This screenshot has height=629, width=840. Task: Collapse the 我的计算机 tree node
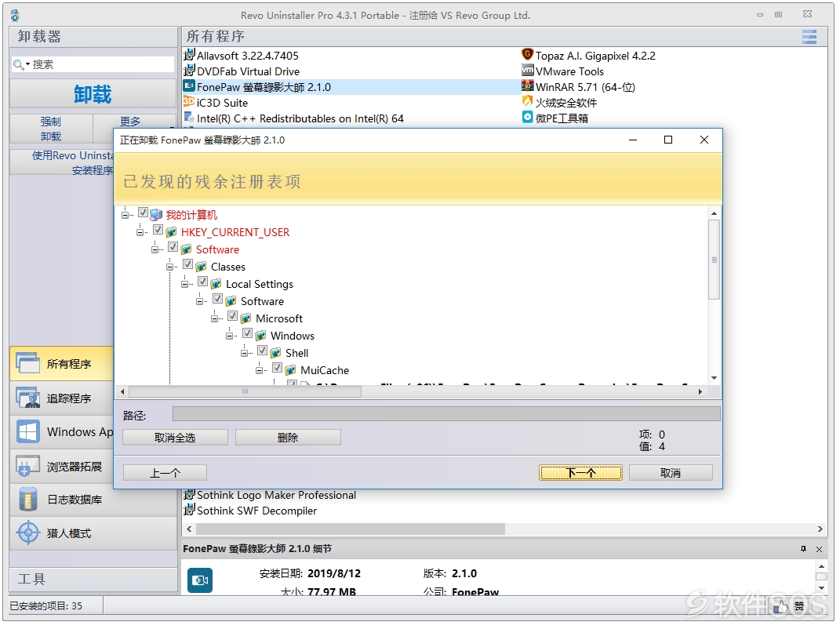(x=125, y=215)
